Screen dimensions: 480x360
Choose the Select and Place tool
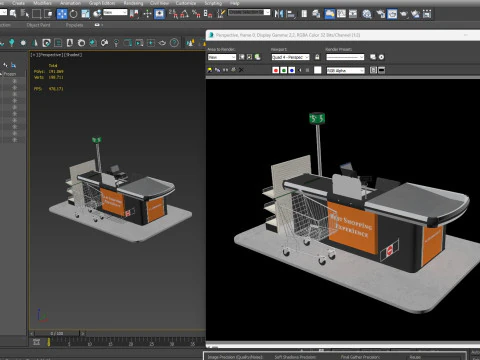click(x=97, y=14)
